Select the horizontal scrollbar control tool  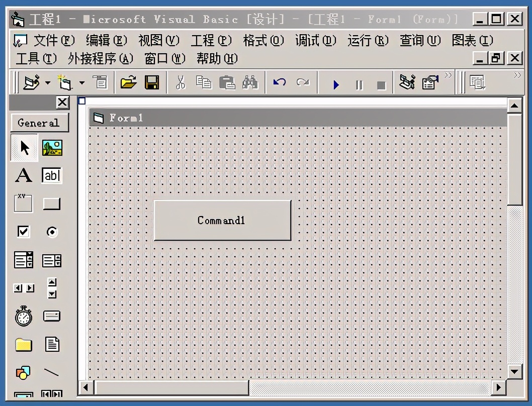(x=24, y=288)
